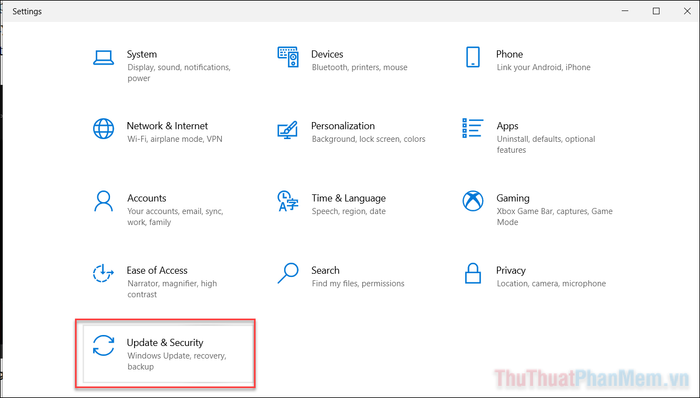Select 'Find my files, permissions' text
This screenshot has width=700, height=398.
(x=358, y=284)
